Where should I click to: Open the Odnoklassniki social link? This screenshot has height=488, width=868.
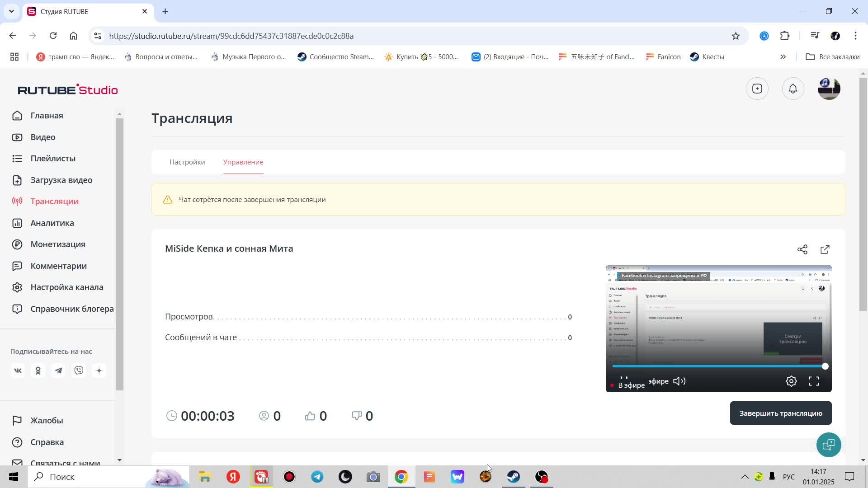[x=38, y=371]
